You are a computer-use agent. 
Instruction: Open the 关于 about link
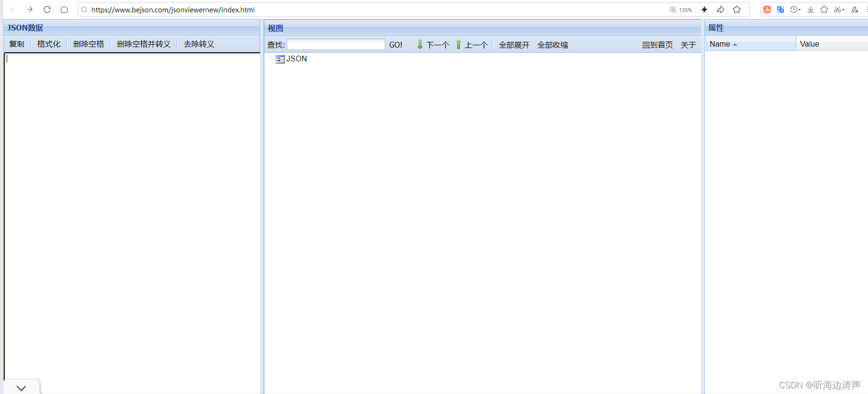point(688,45)
